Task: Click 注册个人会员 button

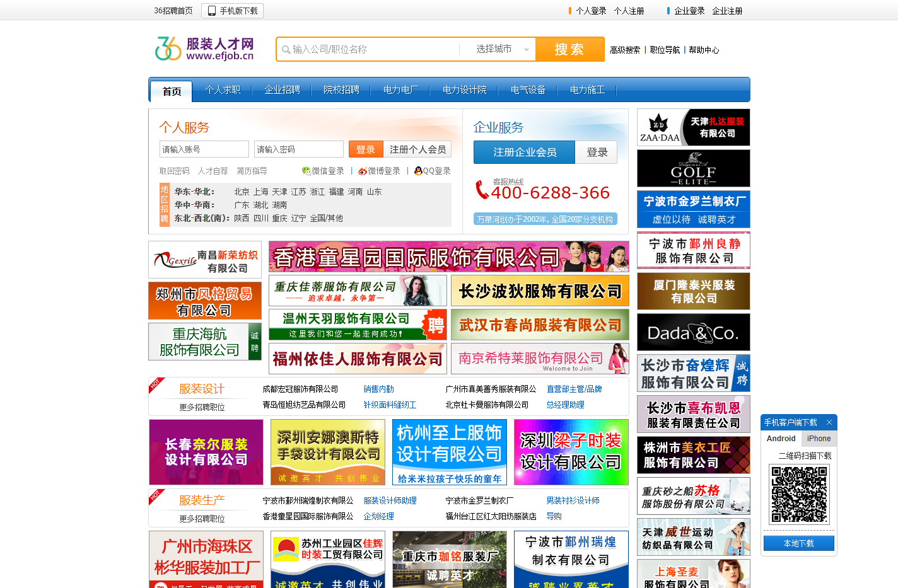Action: click(x=417, y=149)
